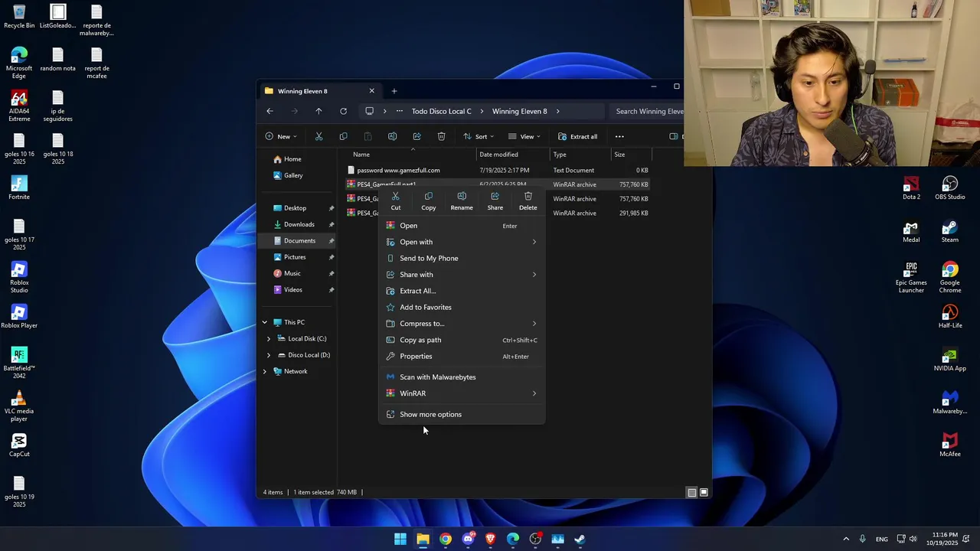Click the Extract all toolbar button
980x551 pixels.
click(x=577, y=136)
